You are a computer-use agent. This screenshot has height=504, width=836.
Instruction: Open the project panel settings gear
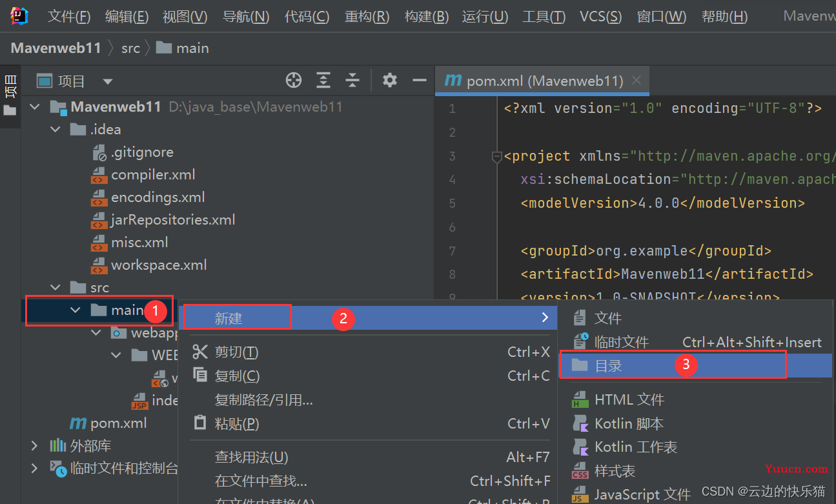389,80
